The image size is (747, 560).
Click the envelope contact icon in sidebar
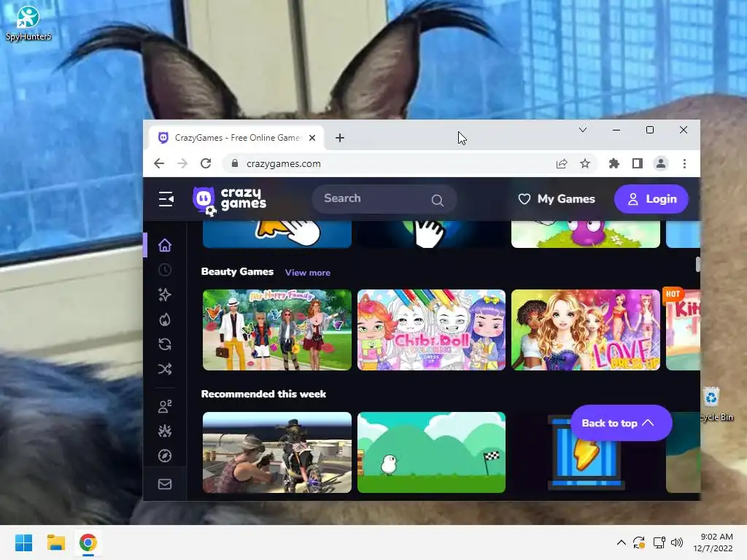(165, 484)
